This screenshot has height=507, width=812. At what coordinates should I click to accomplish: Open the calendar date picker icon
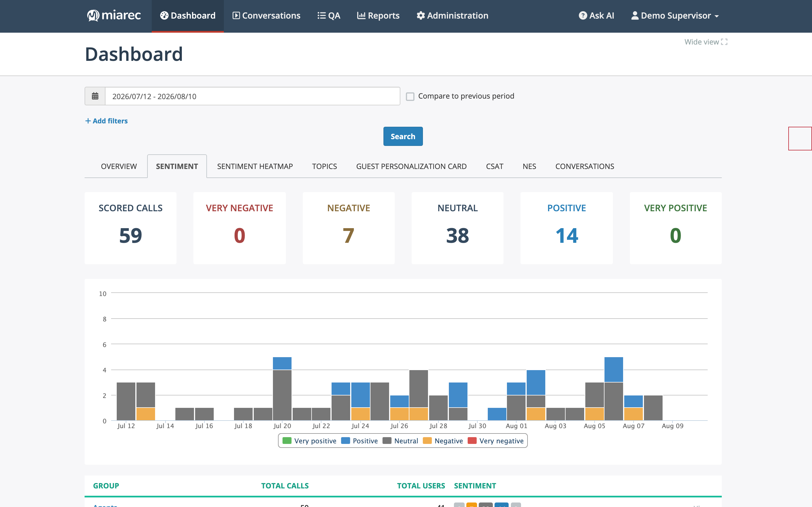coord(95,96)
